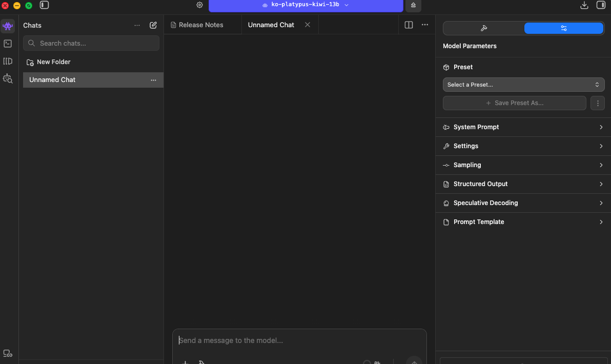Open the Discover models search icon
Viewport: 611px width, 364px height.
(7, 79)
